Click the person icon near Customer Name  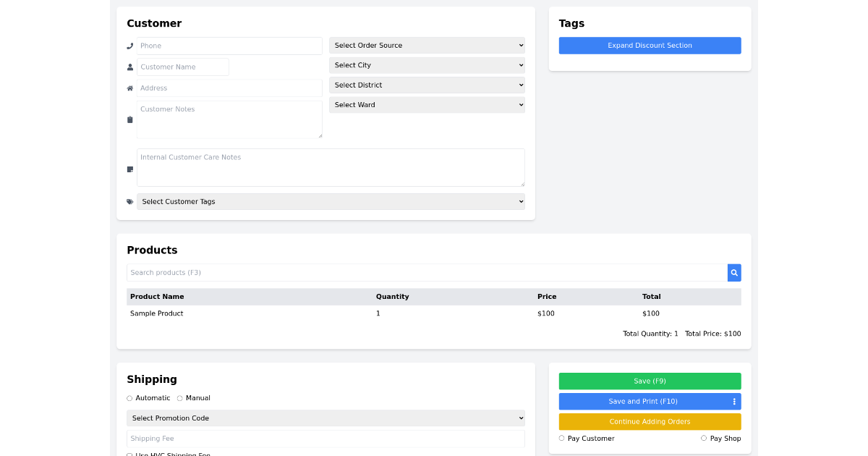[129, 66]
